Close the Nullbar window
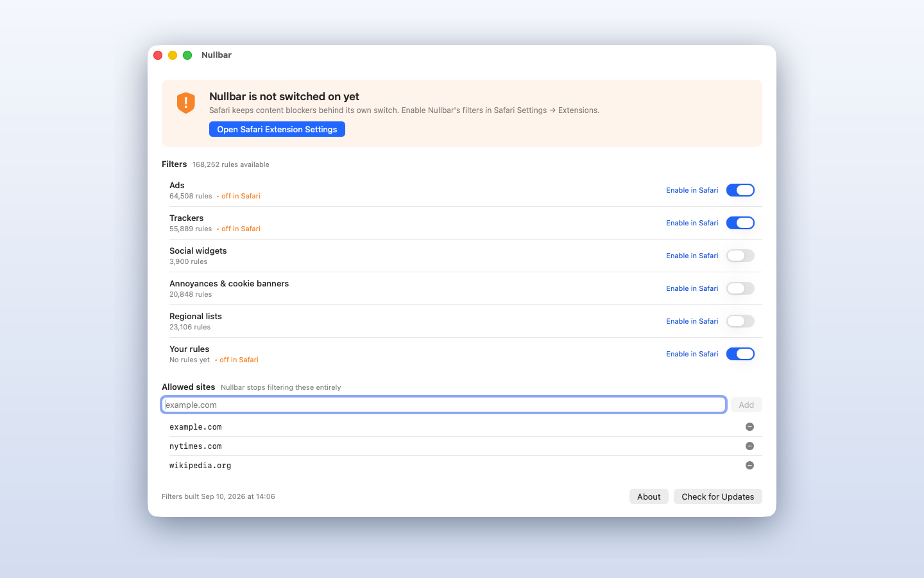This screenshot has width=924, height=578. tap(158, 55)
